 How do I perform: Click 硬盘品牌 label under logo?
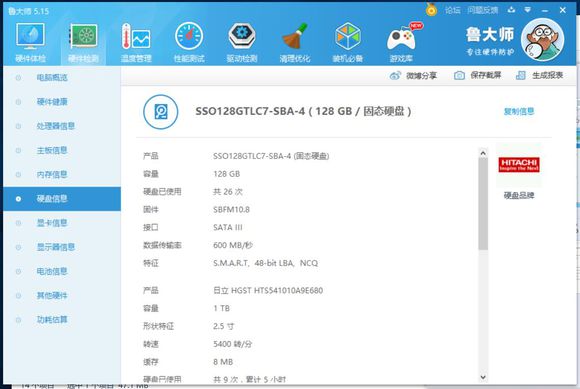tap(519, 195)
